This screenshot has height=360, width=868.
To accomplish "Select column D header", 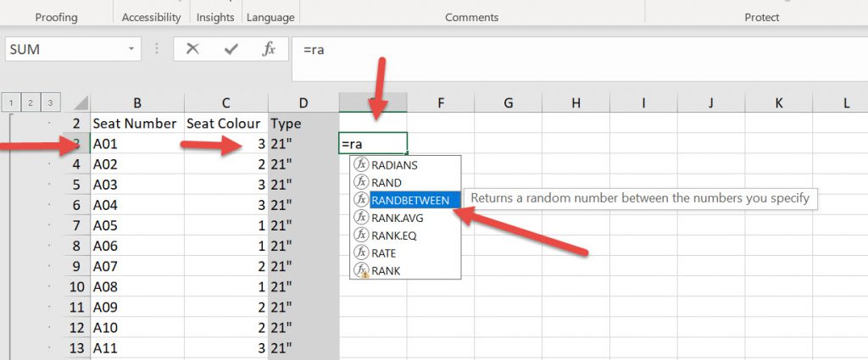I will tap(303, 103).
